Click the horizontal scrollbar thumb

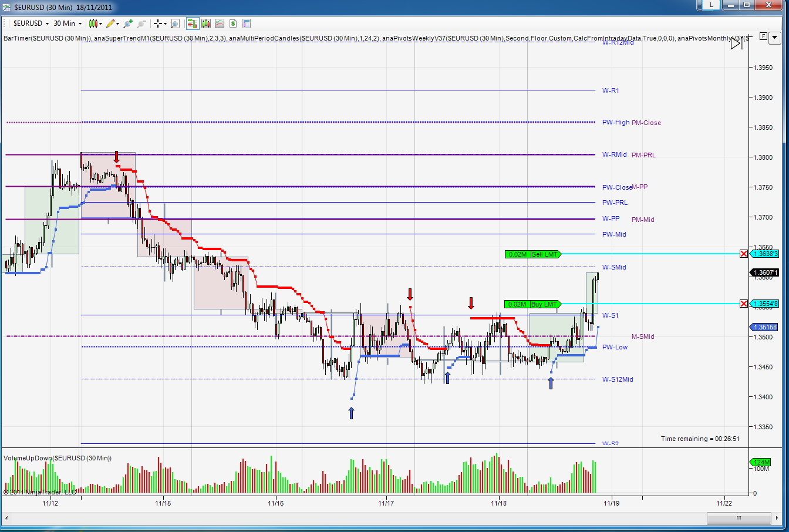click(x=739, y=518)
